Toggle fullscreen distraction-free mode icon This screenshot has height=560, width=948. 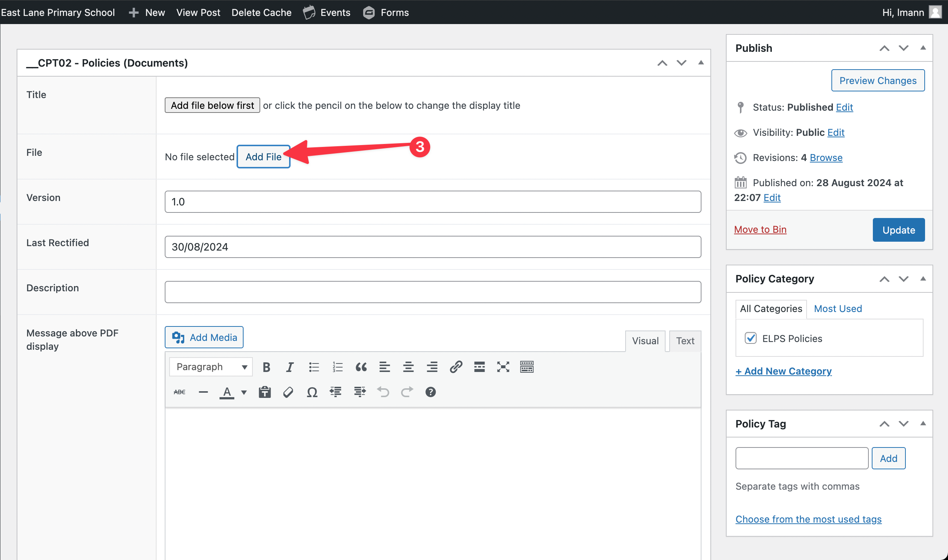point(503,367)
